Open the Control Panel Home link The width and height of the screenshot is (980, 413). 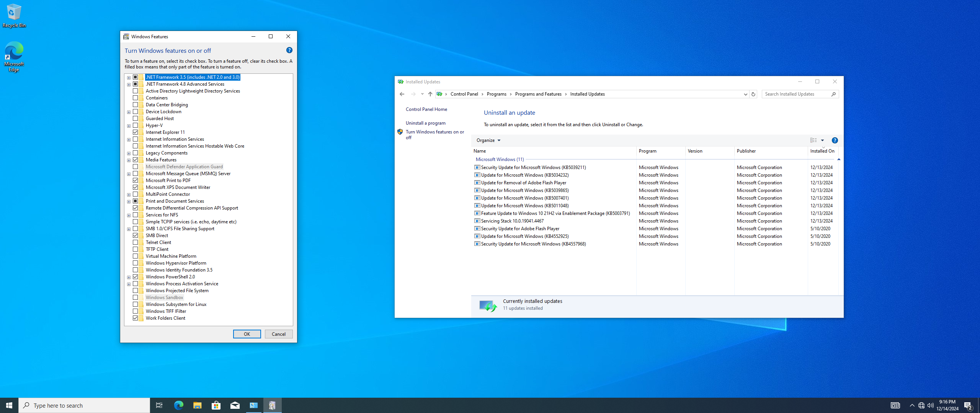pyautogui.click(x=426, y=109)
